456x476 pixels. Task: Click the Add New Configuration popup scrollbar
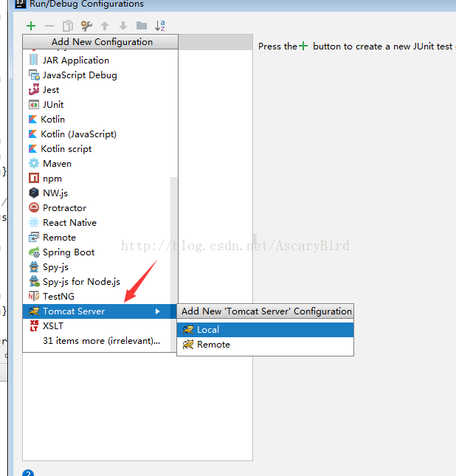(x=173, y=264)
